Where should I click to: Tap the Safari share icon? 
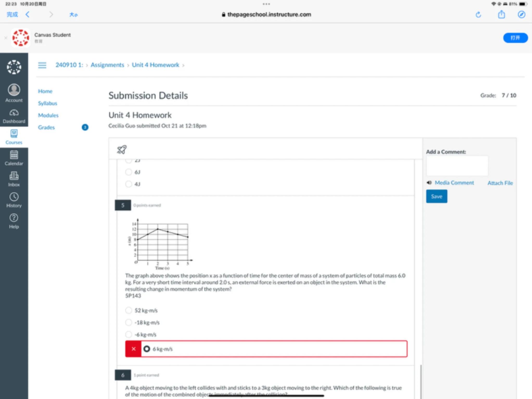[x=501, y=15]
